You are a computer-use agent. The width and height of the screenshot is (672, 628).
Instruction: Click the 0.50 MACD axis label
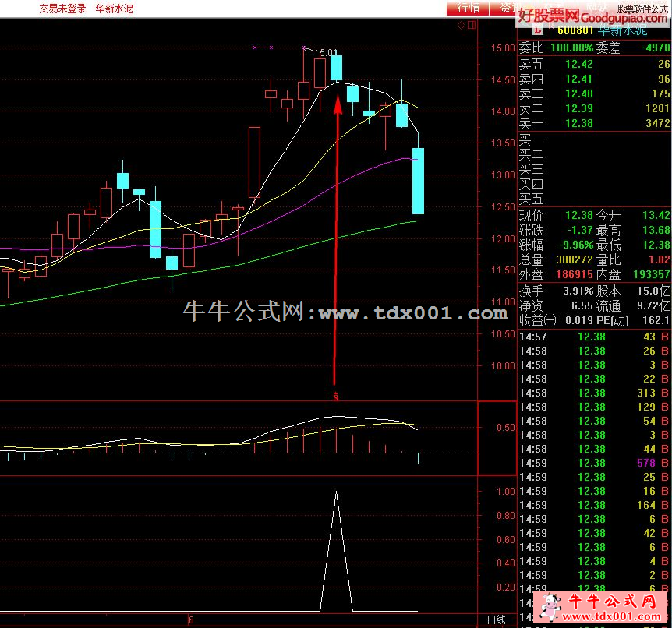point(506,428)
